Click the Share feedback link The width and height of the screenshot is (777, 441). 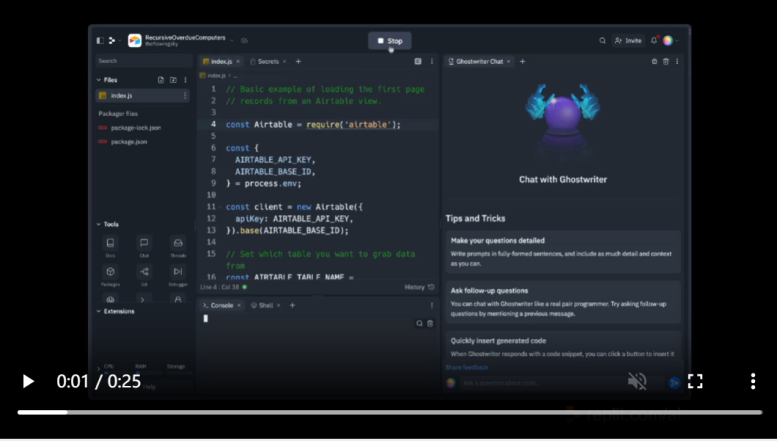[x=467, y=368]
